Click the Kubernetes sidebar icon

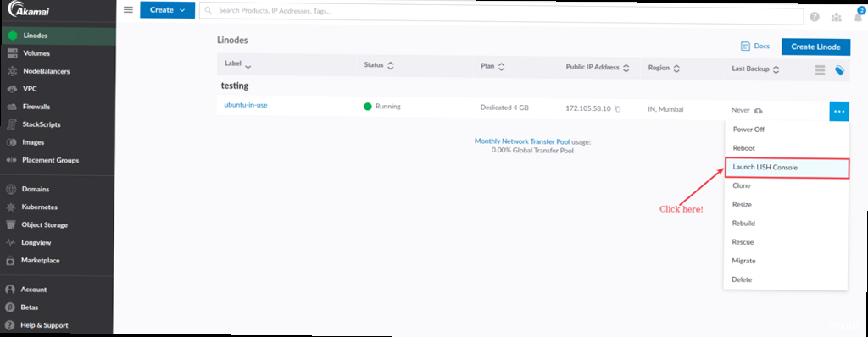10,207
